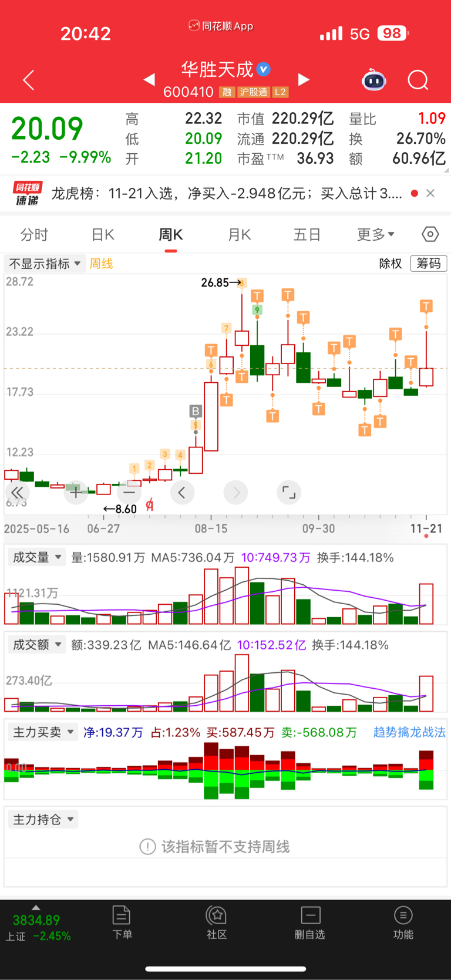Open the AI robot assistant
This screenshot has height=980, width=451.
point(374,80)
